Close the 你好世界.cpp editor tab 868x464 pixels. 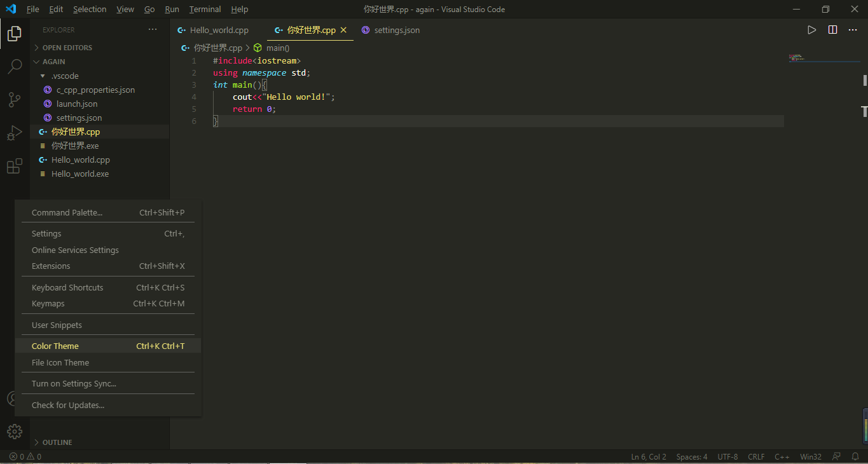tap(343, 30)
